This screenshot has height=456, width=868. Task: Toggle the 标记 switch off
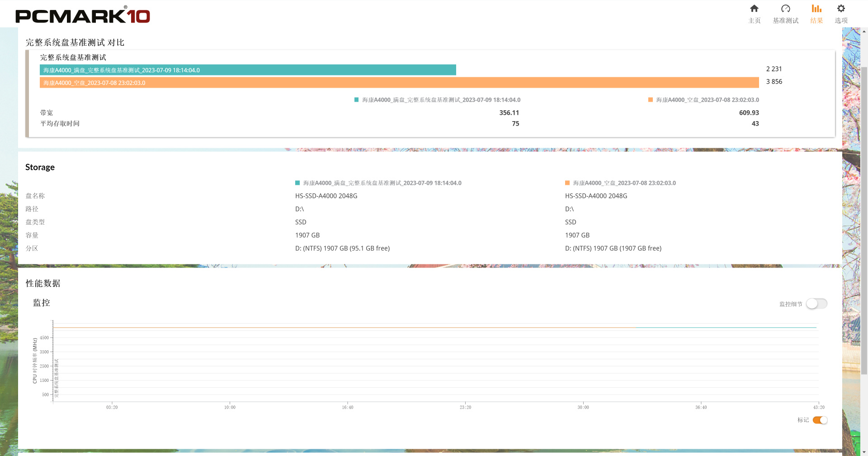(820, 420)
